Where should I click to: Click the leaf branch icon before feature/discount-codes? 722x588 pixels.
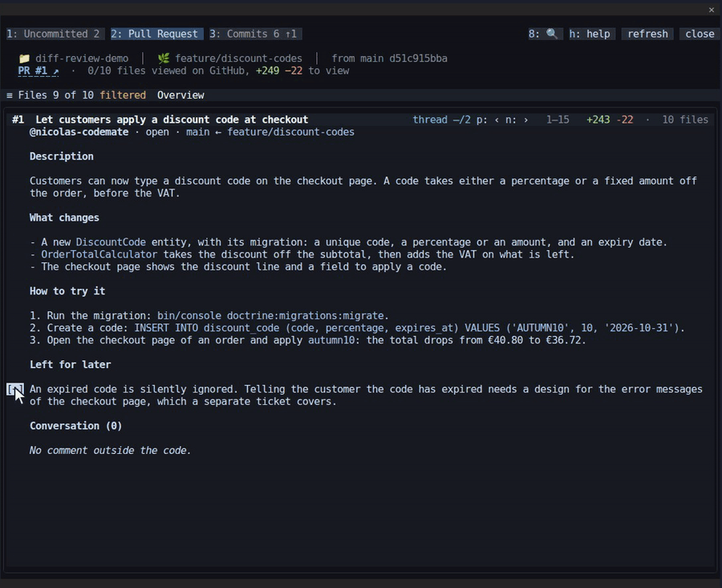point(164,59)
